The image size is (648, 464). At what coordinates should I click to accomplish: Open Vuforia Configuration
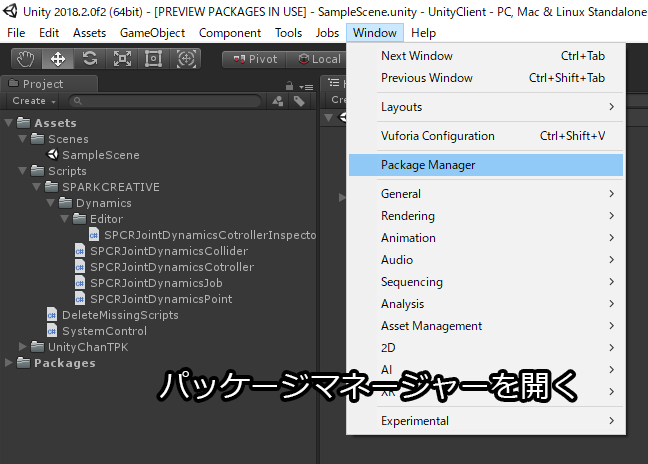click(486, 136)
